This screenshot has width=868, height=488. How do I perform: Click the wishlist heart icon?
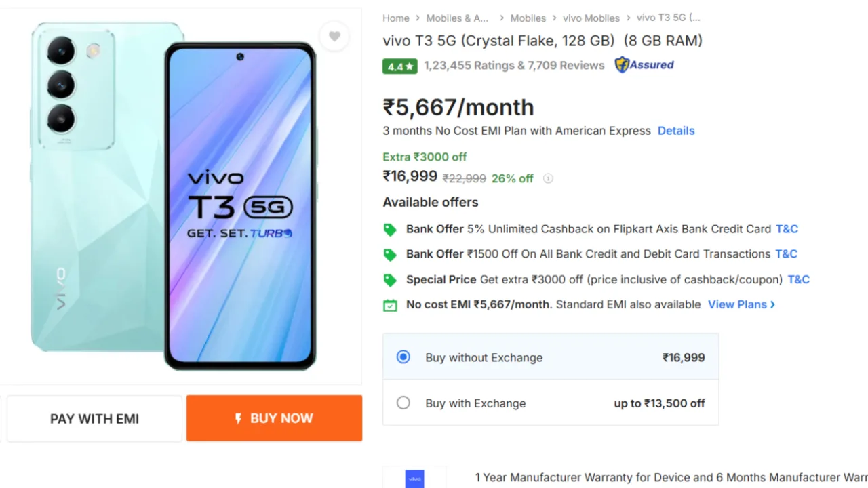click(334, 37)
